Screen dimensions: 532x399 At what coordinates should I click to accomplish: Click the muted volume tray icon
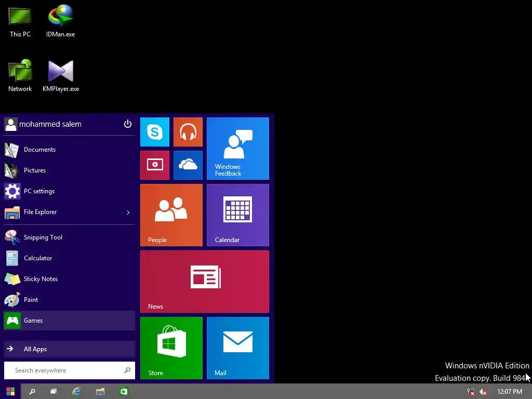483,392
